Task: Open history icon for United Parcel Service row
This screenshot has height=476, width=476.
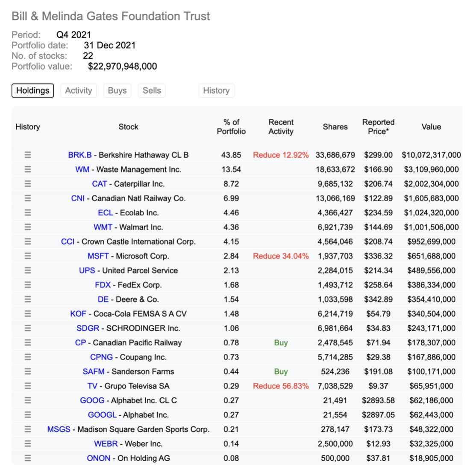Action: [x=28, y=270]
